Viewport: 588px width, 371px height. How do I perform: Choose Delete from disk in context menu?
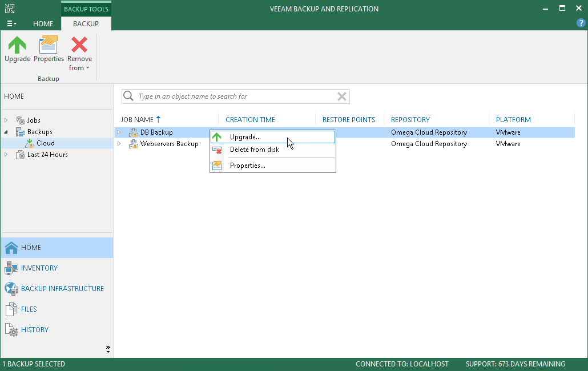(273, 150)
